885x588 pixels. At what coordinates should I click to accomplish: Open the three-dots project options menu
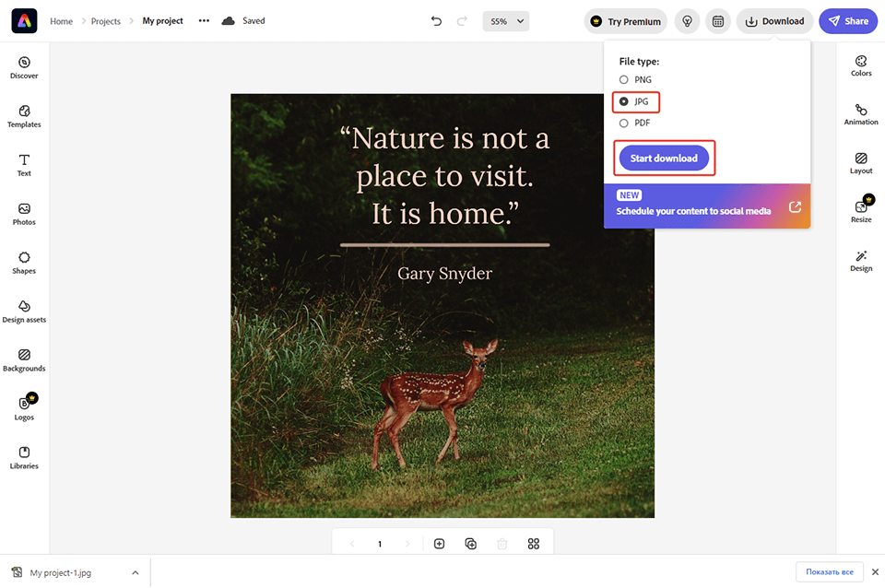tap(204, 21)
